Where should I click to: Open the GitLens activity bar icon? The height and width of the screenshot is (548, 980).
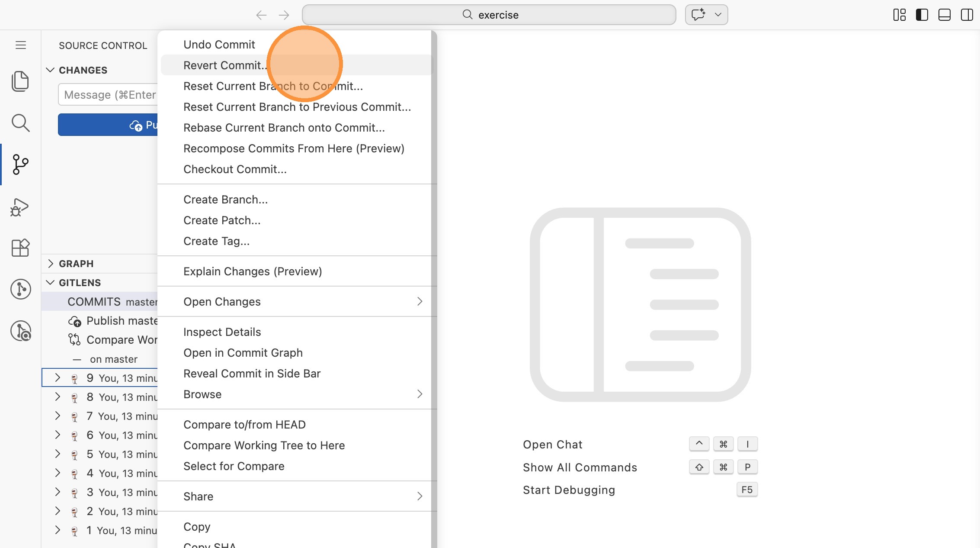(20, 289)
